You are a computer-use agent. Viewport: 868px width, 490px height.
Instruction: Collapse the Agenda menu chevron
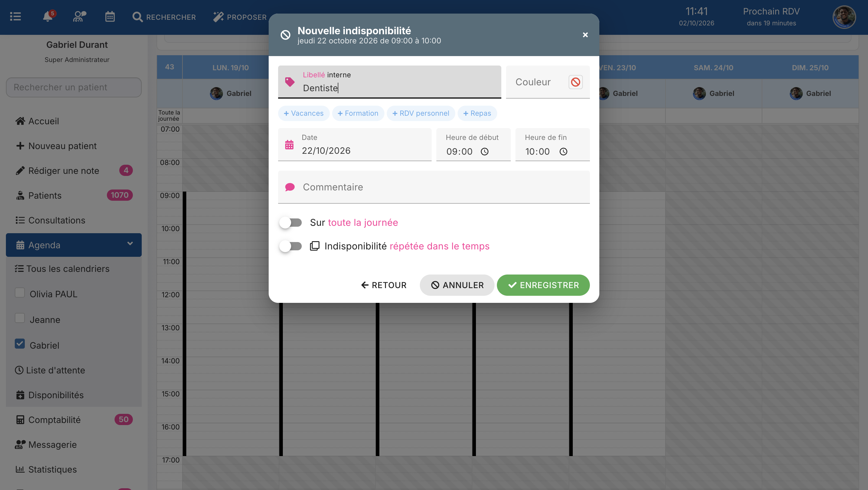coord(130,244)
